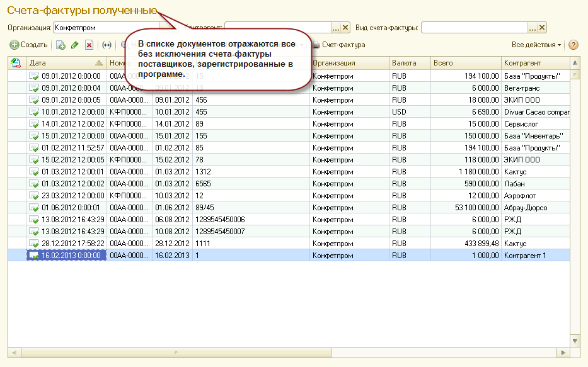
Task: Click posted icon for row 09.01.2012 0:00:00
Action: (x=34, y=76)
